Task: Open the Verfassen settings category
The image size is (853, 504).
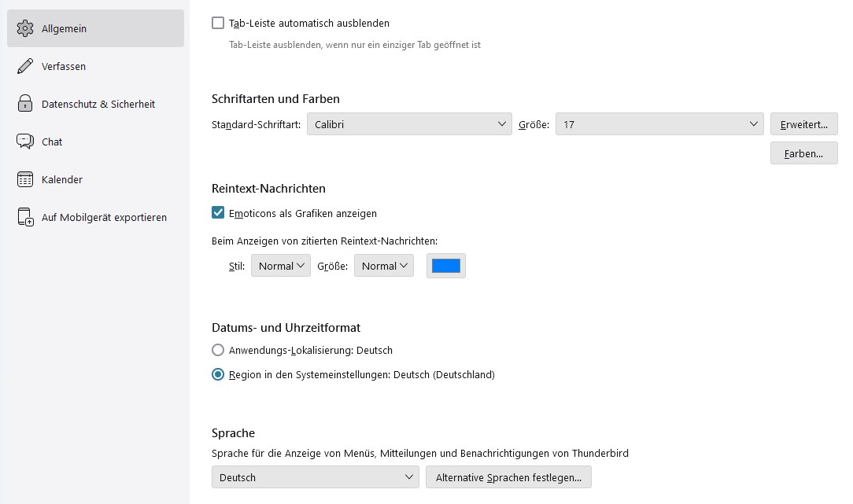Action: coord(64,66)
